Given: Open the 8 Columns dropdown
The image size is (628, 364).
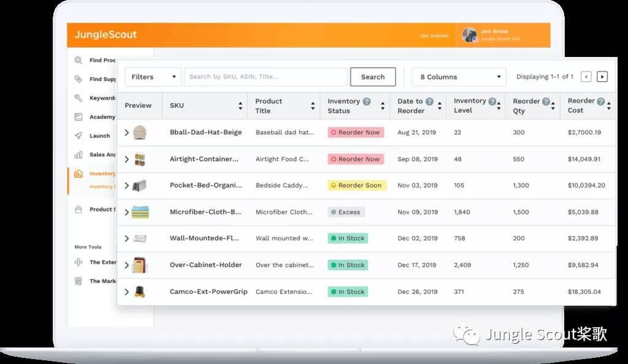Looking at the screenshot, I should tap(459, 77).
